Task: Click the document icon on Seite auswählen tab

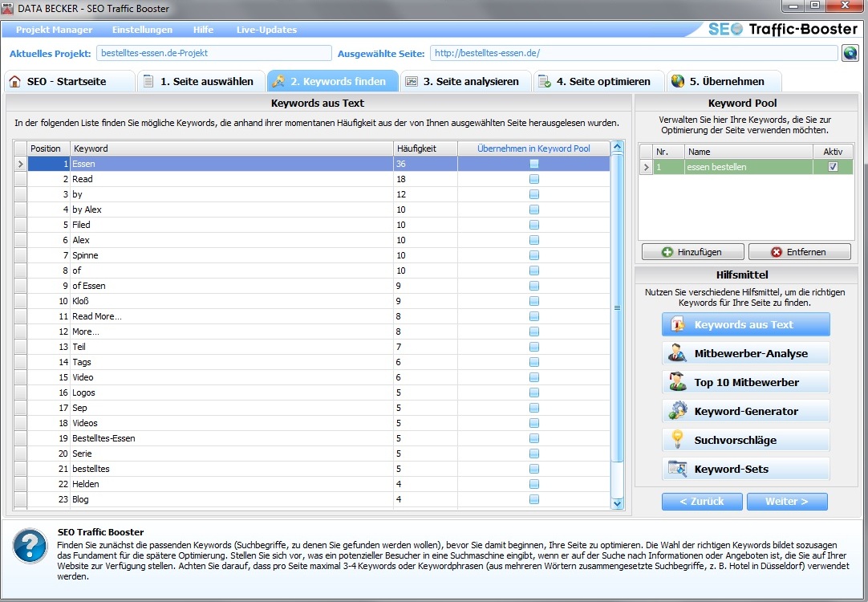Action: click(x=148, y=81)
